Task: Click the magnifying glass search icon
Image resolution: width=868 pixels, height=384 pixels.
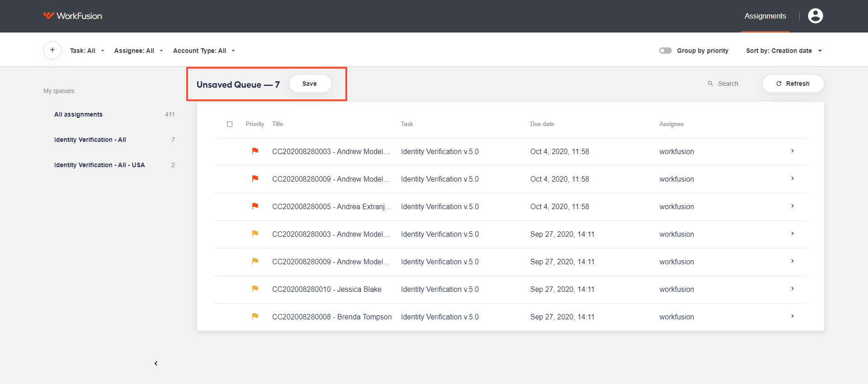Action: 710,84
